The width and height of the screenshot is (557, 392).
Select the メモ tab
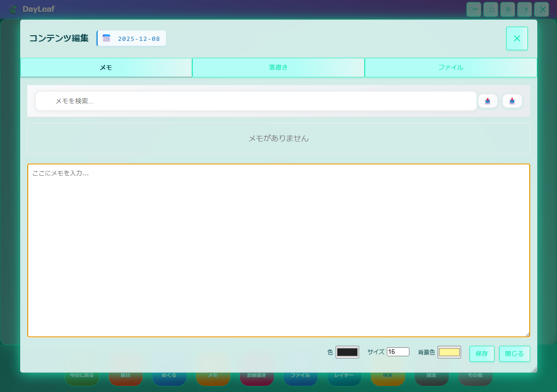(x=106, y=67)
